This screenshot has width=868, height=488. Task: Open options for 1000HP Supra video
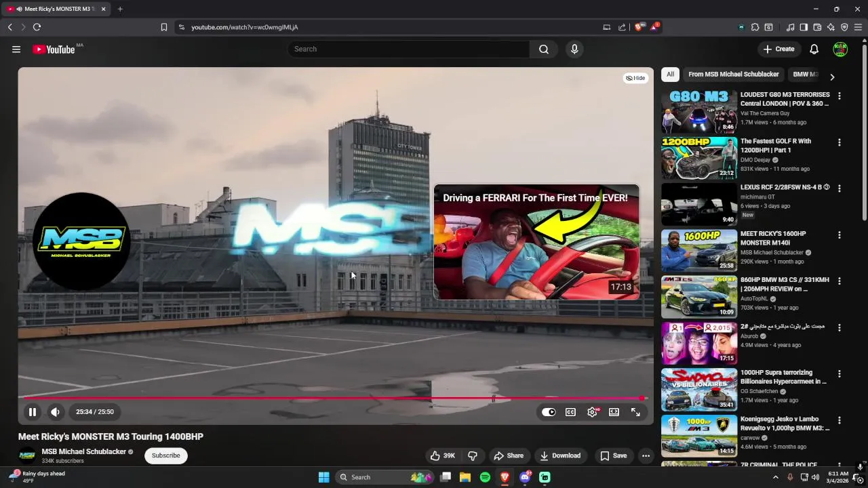(x=839, y=374)
